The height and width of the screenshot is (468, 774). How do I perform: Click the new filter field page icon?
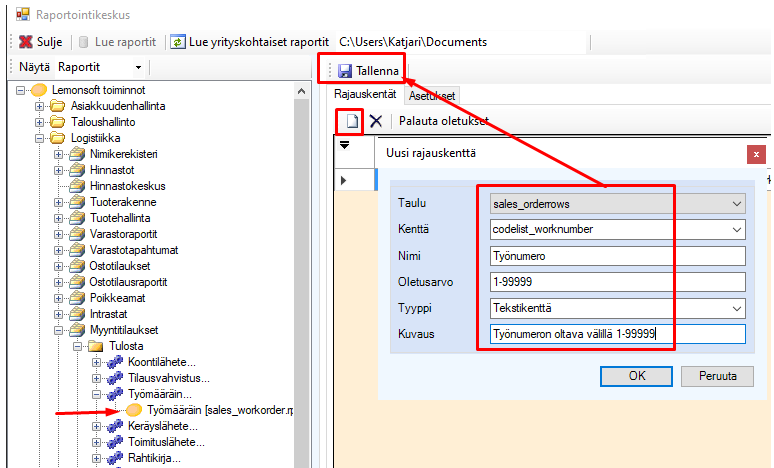click(352, 120)
